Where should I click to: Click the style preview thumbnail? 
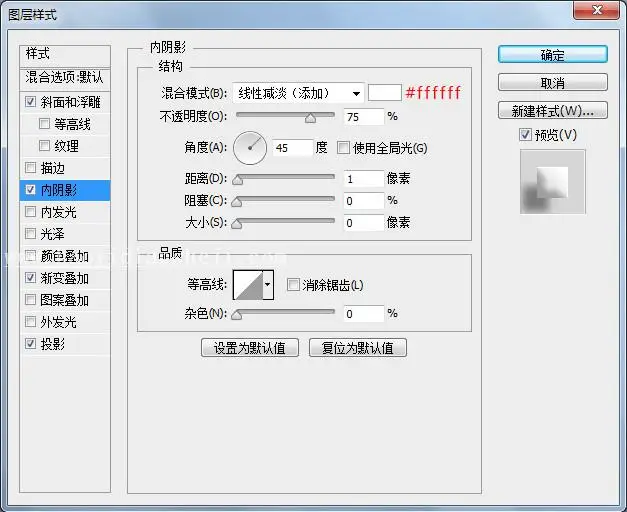[553, 182]
